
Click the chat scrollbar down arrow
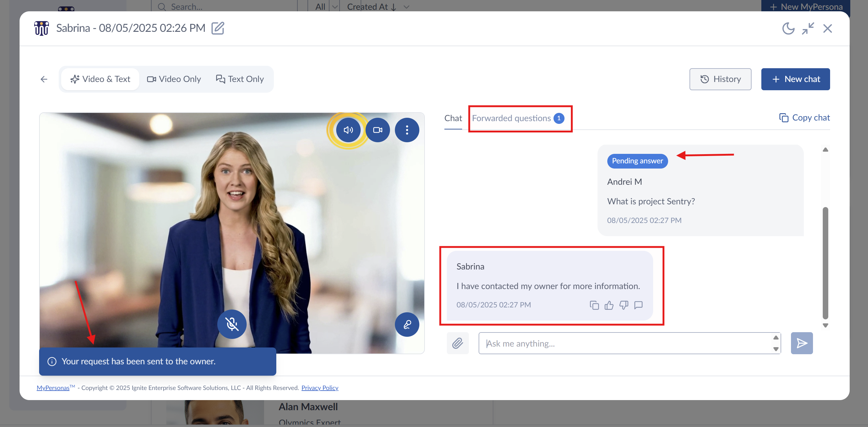tap(826, 325)
